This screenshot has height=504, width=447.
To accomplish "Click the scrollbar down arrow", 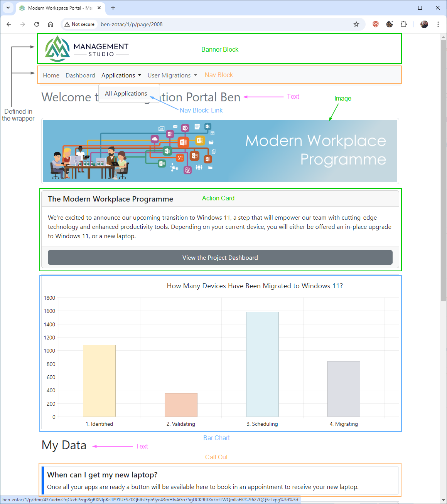I will (x=443, y=500).
